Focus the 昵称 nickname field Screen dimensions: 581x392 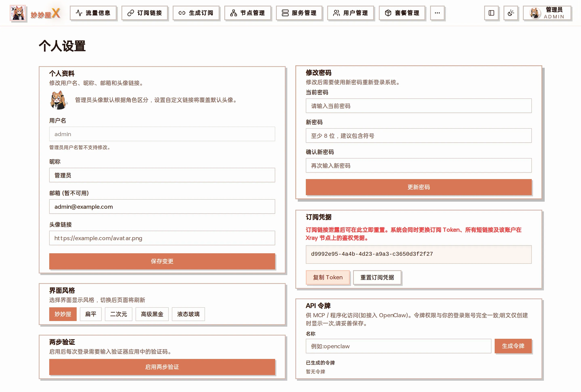(x=162, y=175)
